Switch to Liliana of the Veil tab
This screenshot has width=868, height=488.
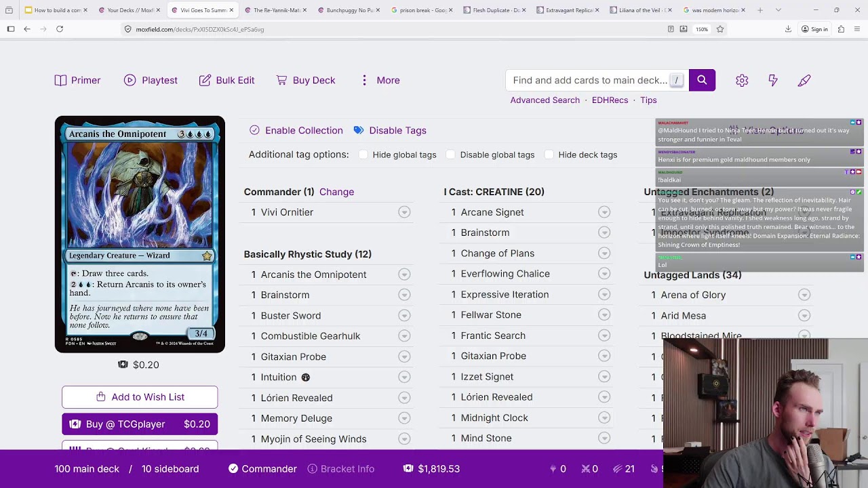pyautogui.click(x=642, y=10)
